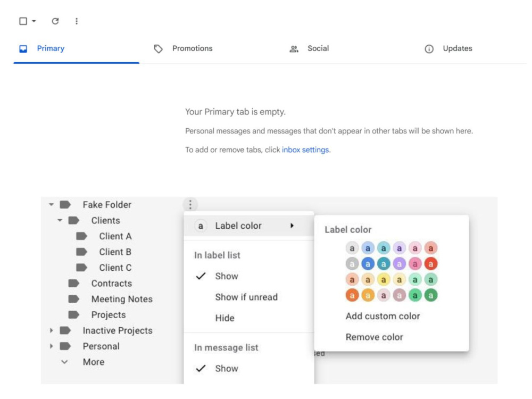Open the Fake Folder label
The height and width of the screenshot is (399, 532).
(x=107, y=205)
